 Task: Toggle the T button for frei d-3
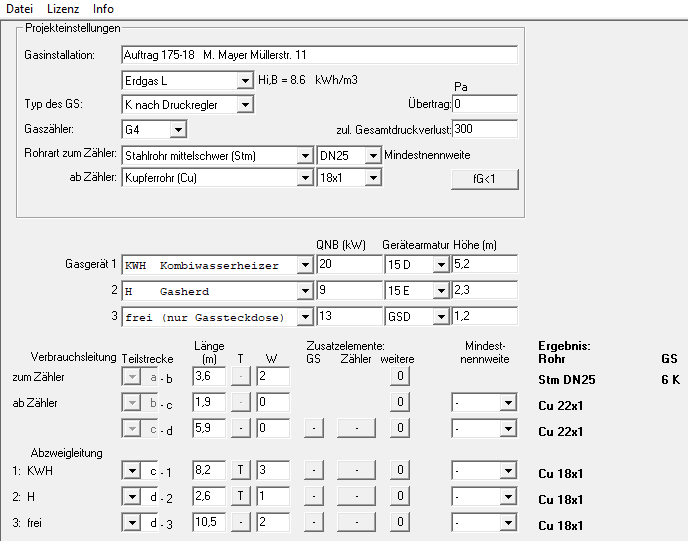[240, 522]
